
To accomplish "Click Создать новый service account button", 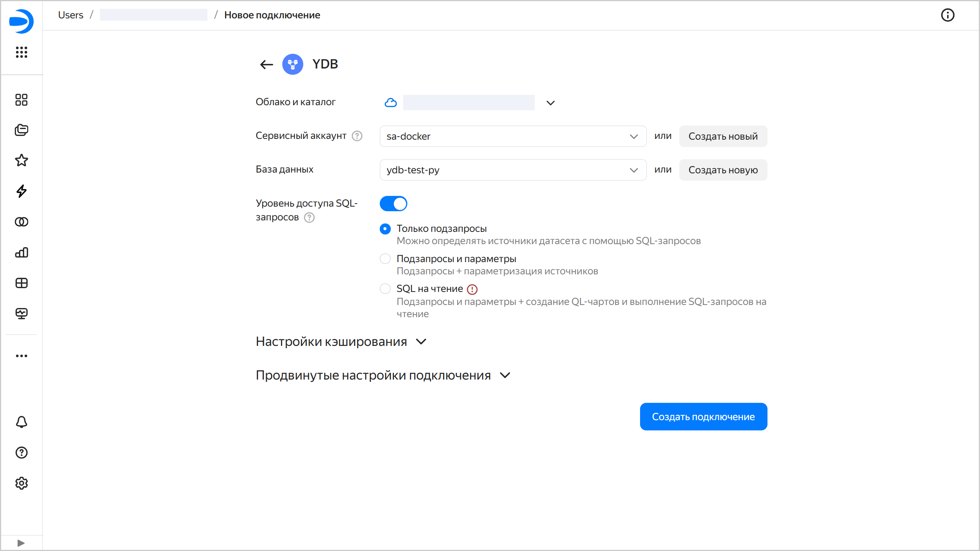I will (723, 136).
